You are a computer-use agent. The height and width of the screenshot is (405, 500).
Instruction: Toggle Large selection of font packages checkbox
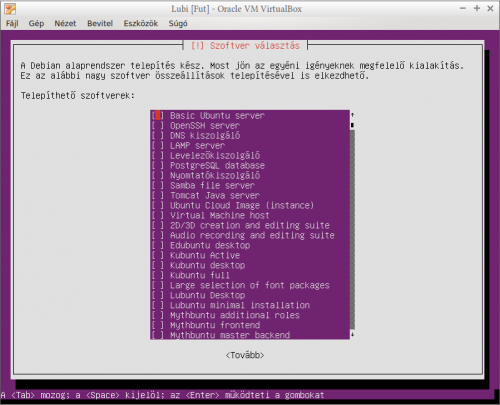[158, 286]
